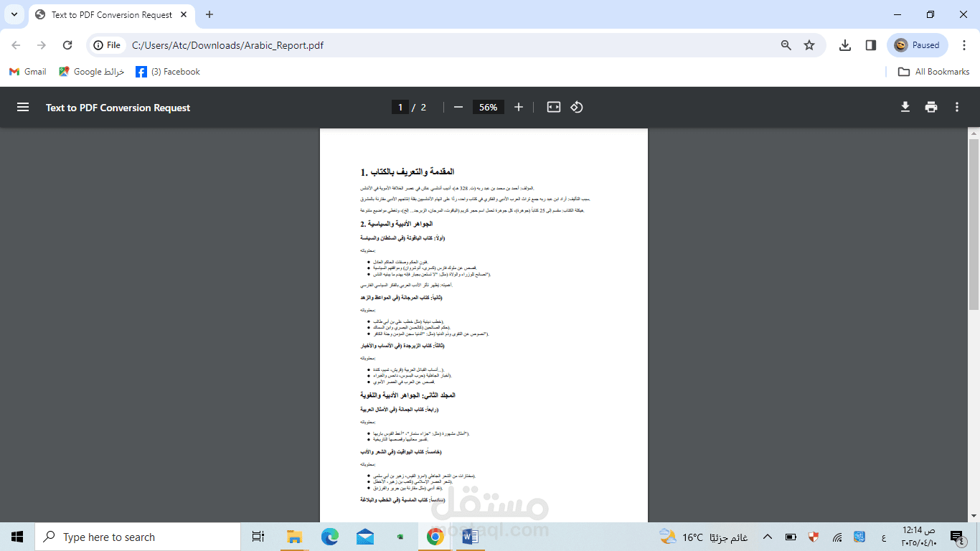
Task: Click the File site info chip
Action: pyautogui.click(x=106, y=45)
